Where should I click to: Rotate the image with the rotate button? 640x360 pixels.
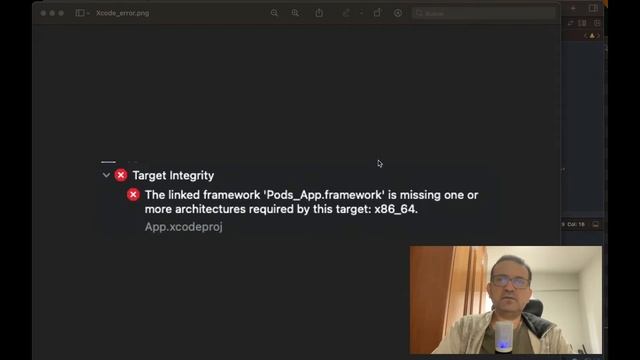(378, 13)
